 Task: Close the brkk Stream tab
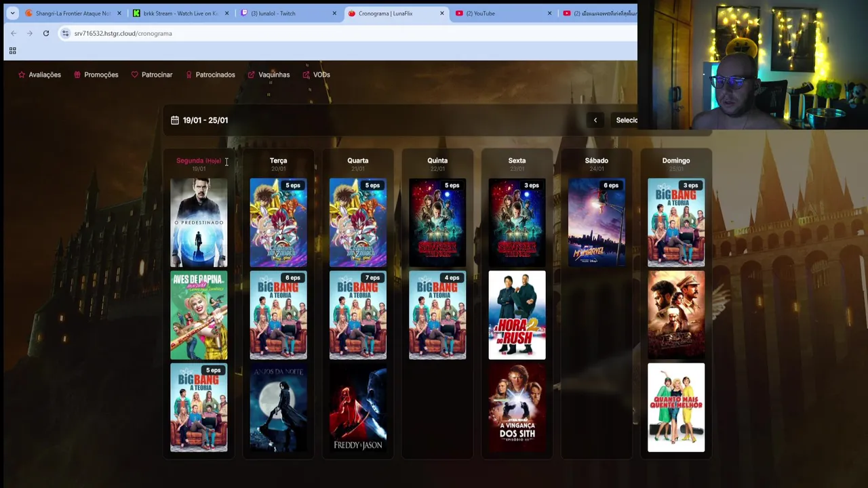coord(226,13)
